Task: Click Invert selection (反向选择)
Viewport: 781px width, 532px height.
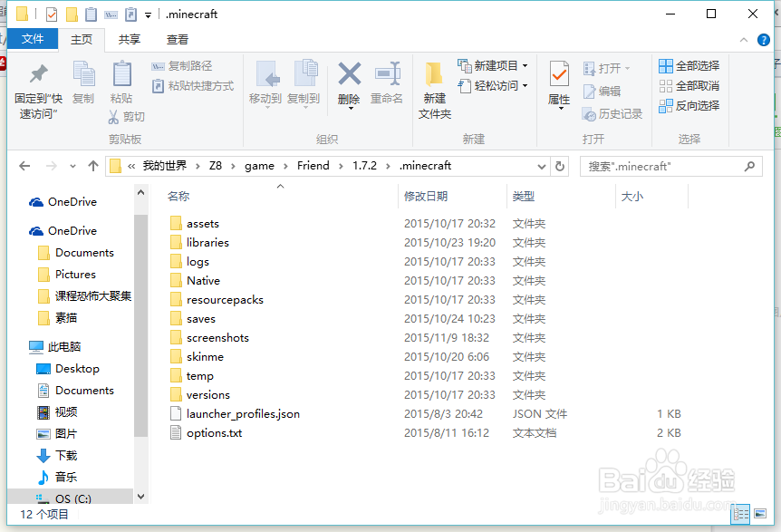Action: pyautogui.click(x=689, y=106)
